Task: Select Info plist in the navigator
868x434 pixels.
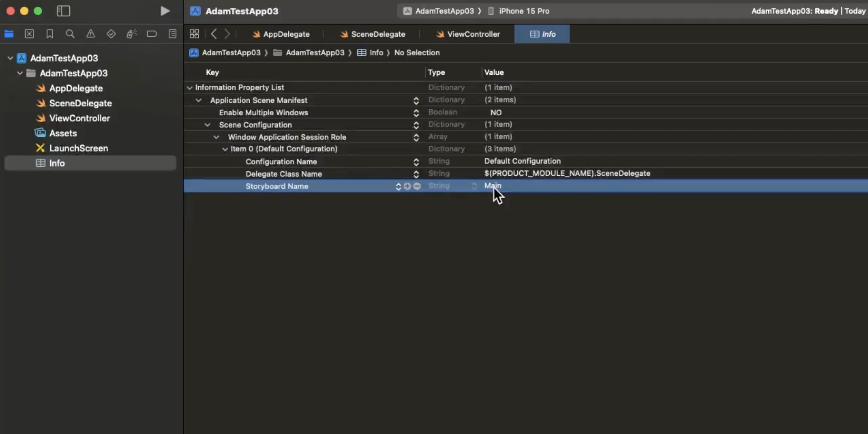Action: (90, 163)
